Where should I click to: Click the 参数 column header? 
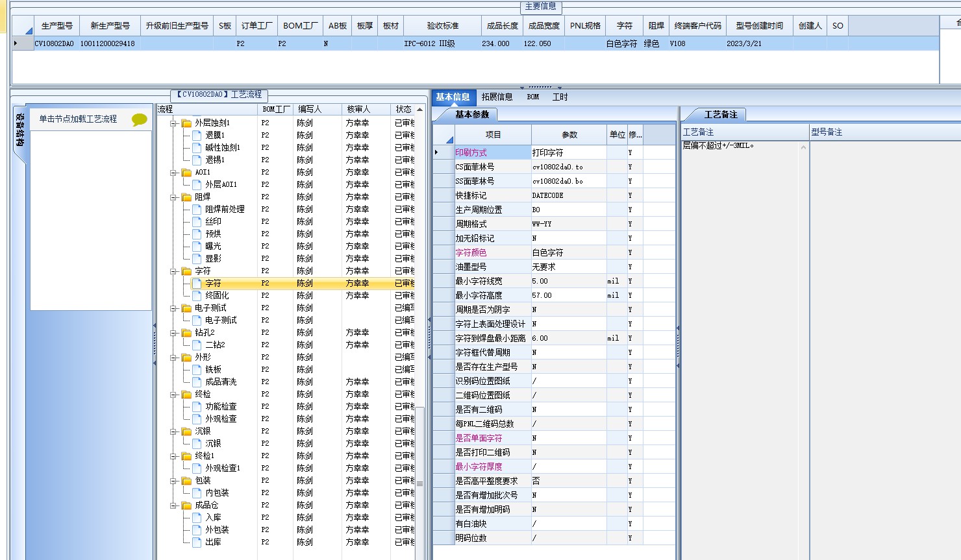pos(569,135)
